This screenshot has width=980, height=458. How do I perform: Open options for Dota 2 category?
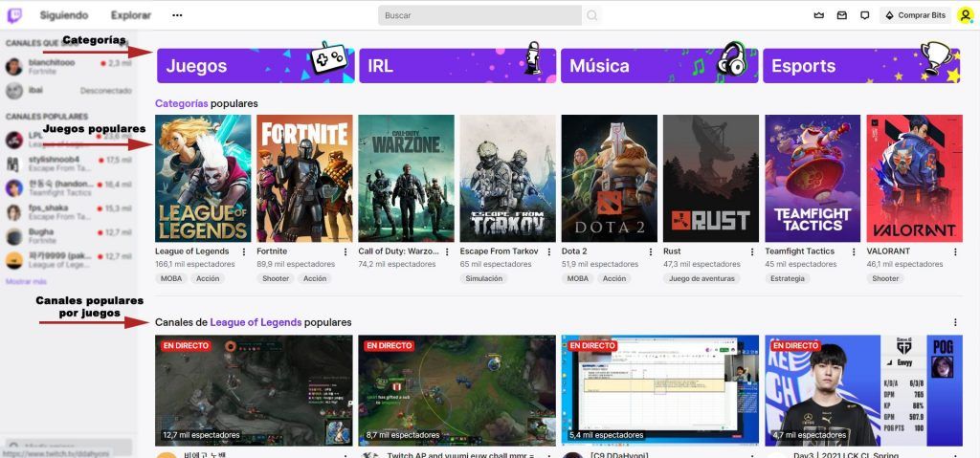651,251
